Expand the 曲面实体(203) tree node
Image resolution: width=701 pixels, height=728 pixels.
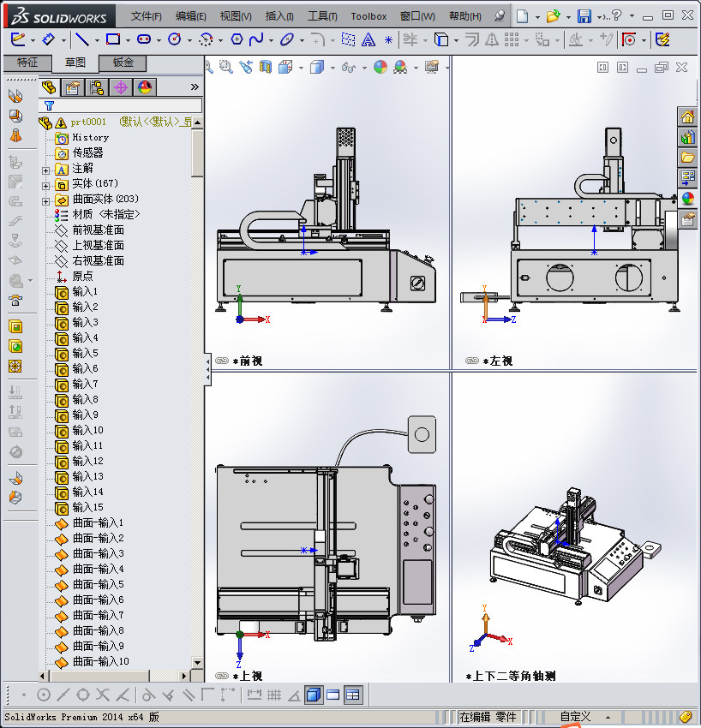click(45, 201)
